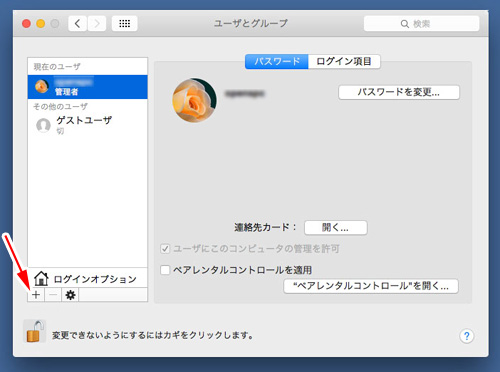This screenshot has width=500, height=372.
Task: Toggle ペアレンタルコントロールを適用 checkbox
Action: coord(165,270)
